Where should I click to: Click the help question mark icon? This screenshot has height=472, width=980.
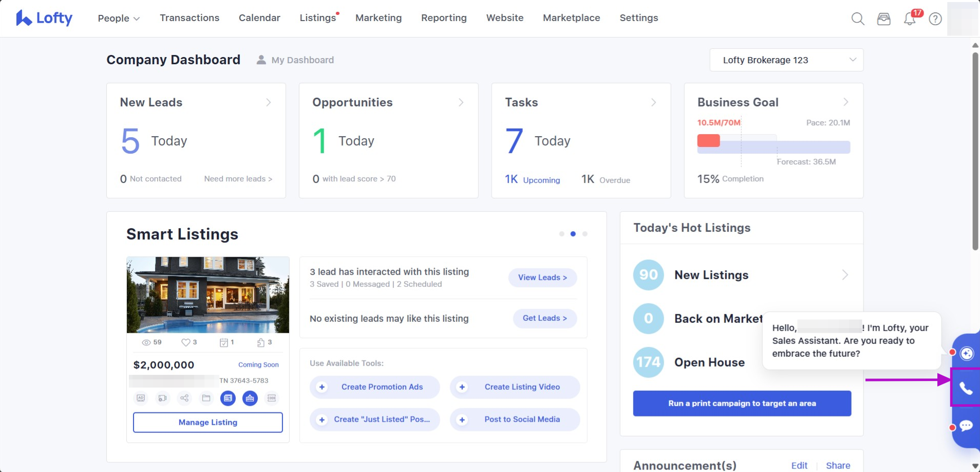coord(935,19)
